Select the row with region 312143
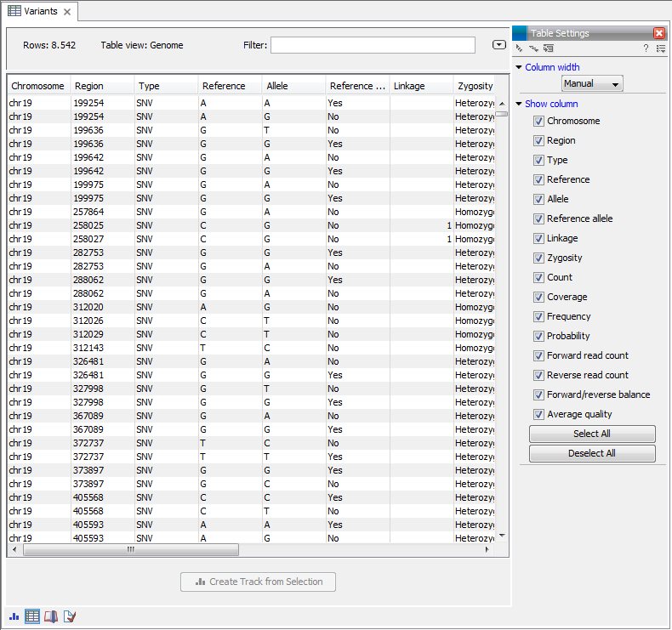The height and width of the screenshot is (630, 672). (251, 349)
